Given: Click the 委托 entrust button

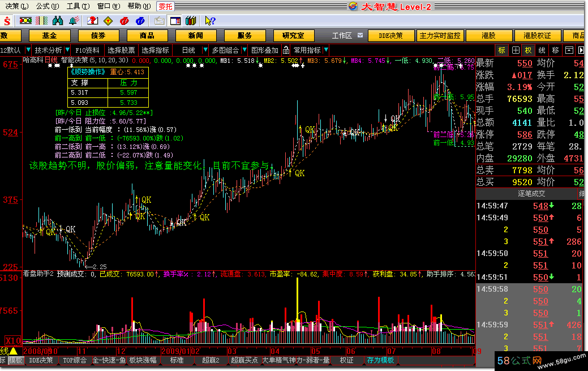Looking at the screenshot, I should tap(165, 6).
